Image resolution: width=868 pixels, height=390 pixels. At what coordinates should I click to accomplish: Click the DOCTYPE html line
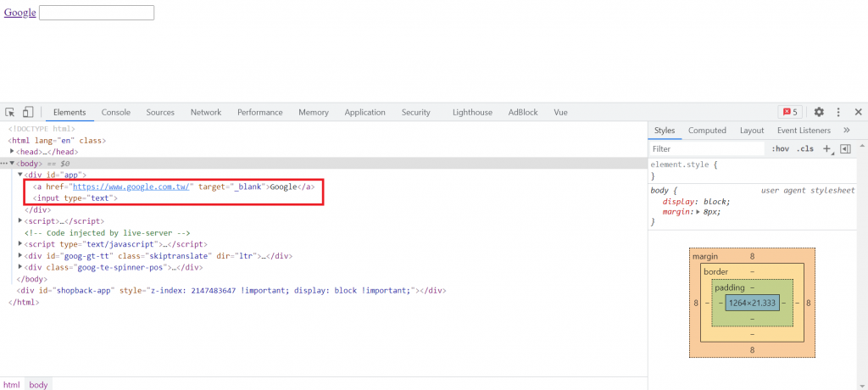[x=42, y=129]
